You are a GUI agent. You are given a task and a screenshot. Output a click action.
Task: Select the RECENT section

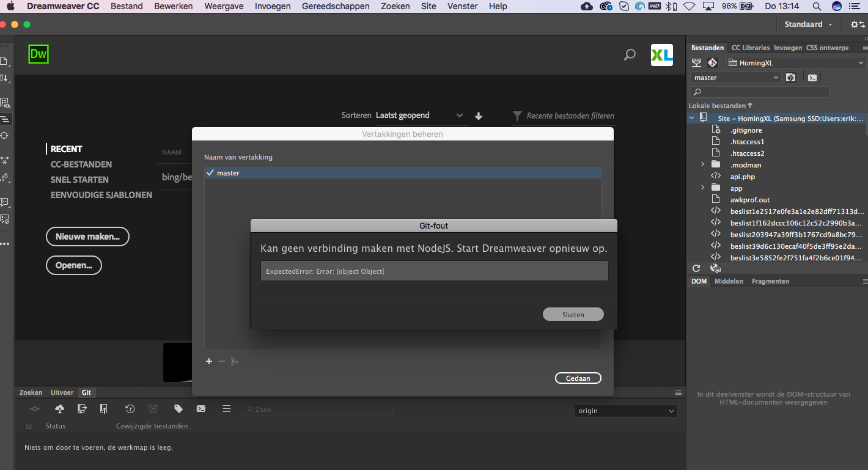click(x=66, y=149)
